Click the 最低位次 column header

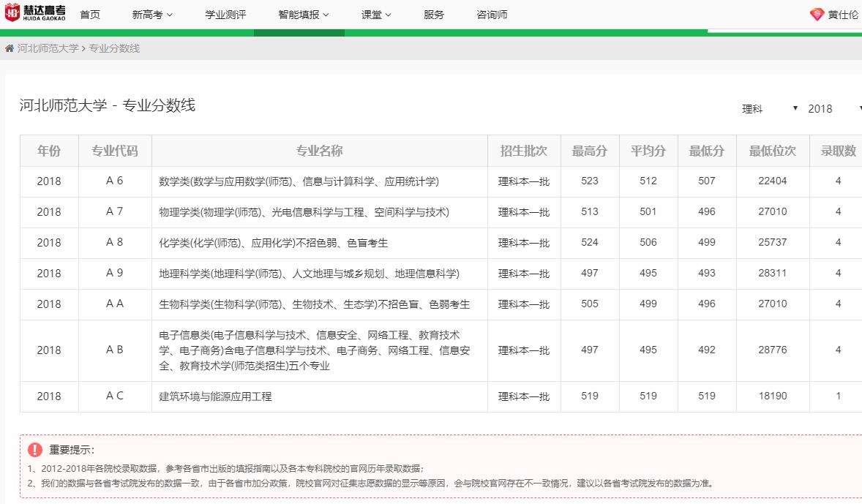(773, 151)
